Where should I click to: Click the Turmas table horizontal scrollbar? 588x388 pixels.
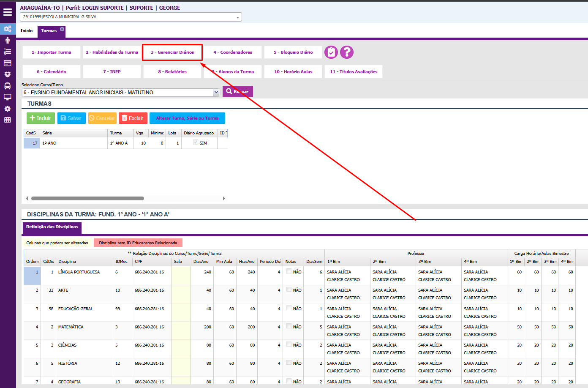pyautogui.click(x=87, y=198)
